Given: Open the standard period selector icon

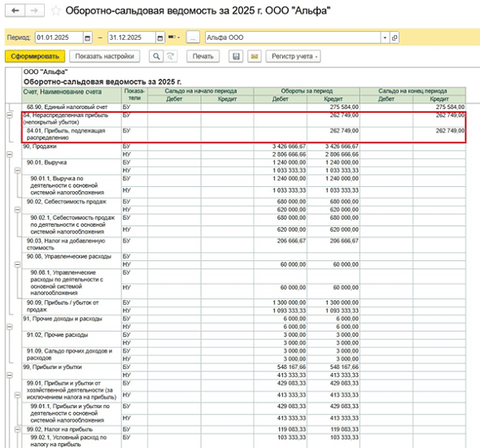Looking at the screenshot, I should tap(173, 37).
